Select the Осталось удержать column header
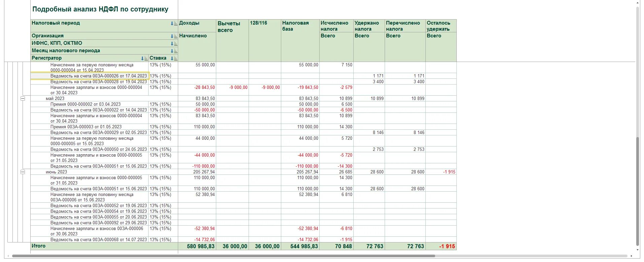The width and height of the screenshot is (644, 262). [x=441, y=26]
